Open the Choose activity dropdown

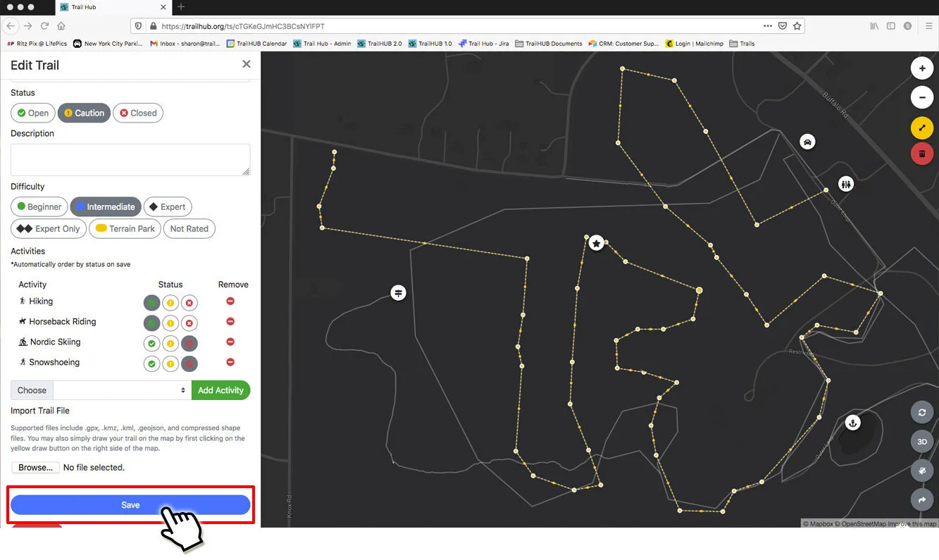[122, 390]
